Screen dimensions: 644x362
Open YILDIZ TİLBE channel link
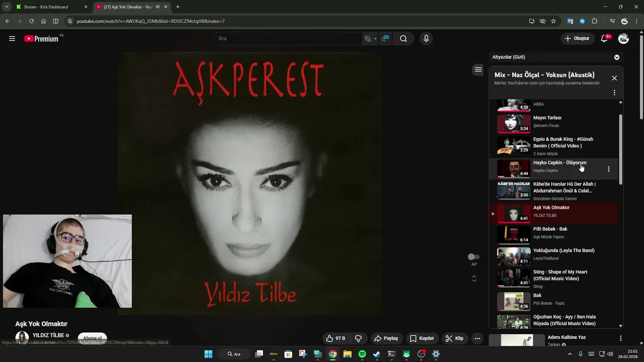48,335
